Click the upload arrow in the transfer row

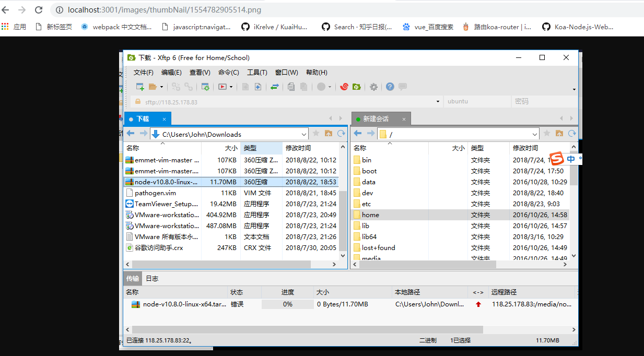coord(478,304)
